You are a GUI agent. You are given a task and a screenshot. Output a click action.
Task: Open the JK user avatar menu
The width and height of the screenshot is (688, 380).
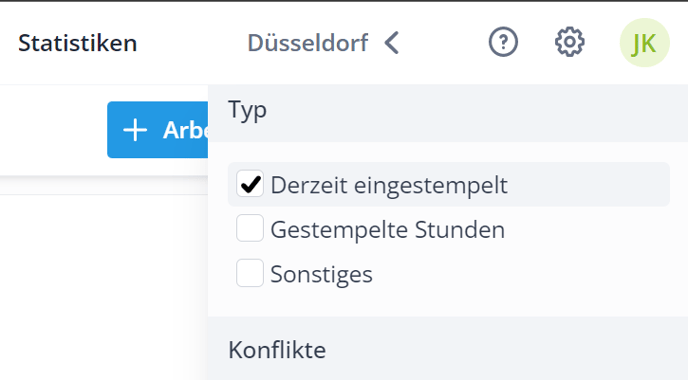coord(644,43)
